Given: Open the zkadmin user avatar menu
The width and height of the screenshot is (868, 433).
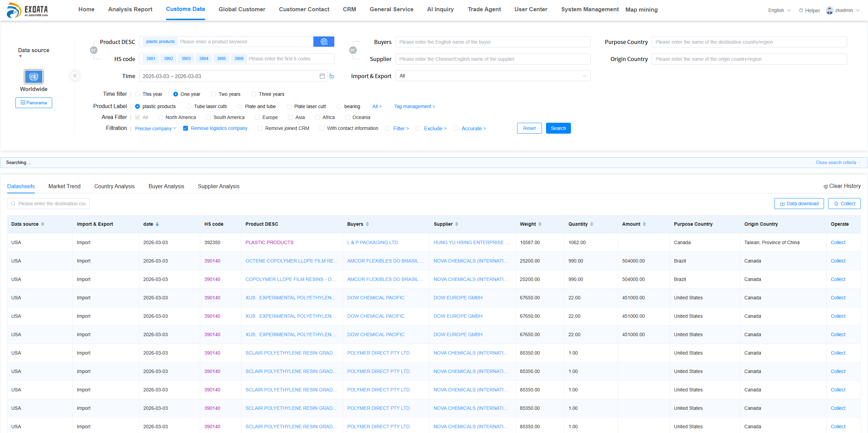Looking at the screenshot, I should coord(829,10).
